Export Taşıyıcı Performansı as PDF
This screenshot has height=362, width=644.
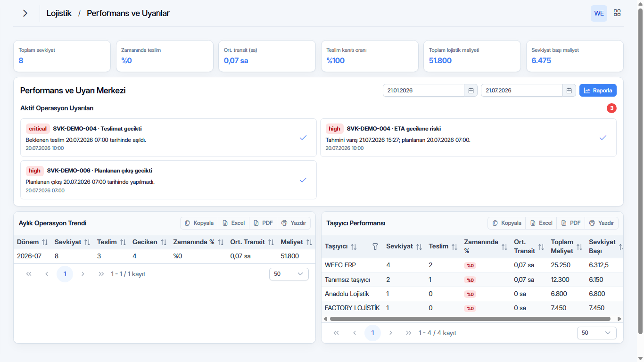570,223
